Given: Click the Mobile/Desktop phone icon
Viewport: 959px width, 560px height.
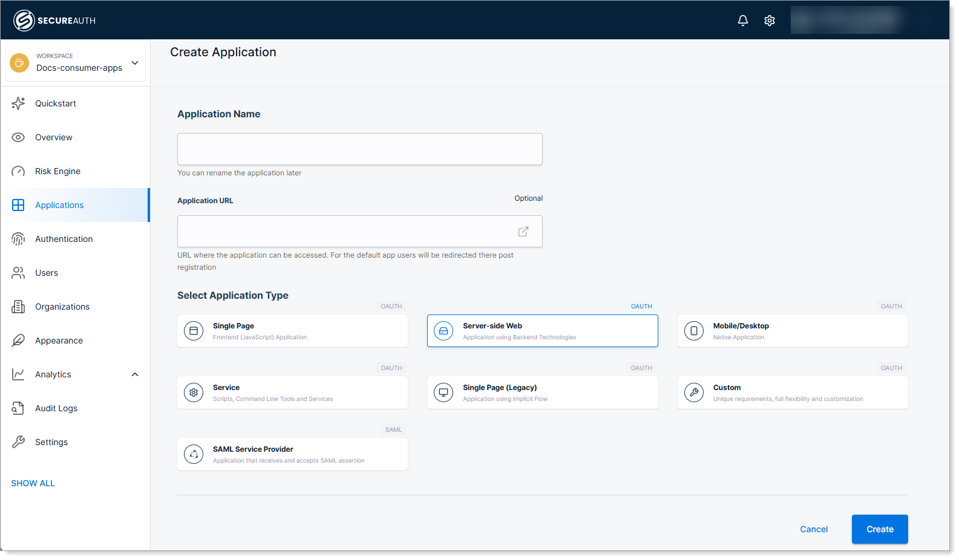Looking at the screenshot, I should 694,331.
